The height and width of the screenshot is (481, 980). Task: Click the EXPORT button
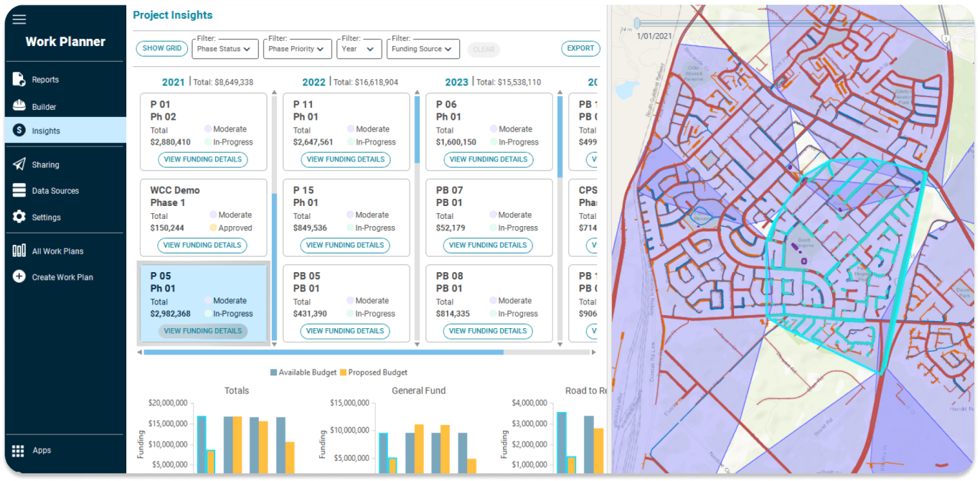tap(580, 48)
